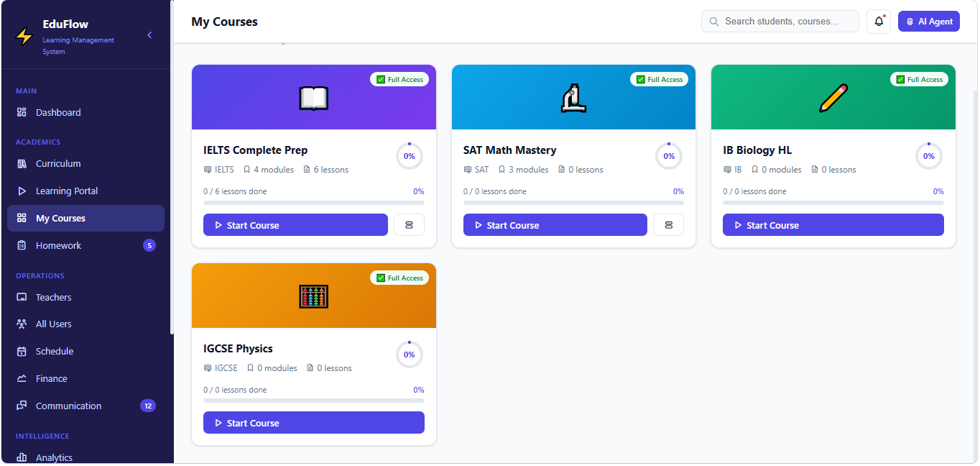Click the SAT Math microscope cover icon
Image resolution: width=980 pixels, height=466 pixels.
click(573, 99)
